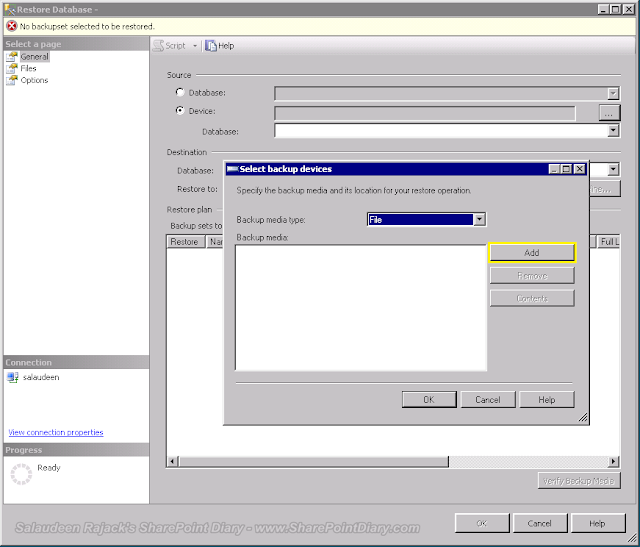Click the Contents button in Select backup devices
Screen dimensions: 640x547
tap(532, 298)
